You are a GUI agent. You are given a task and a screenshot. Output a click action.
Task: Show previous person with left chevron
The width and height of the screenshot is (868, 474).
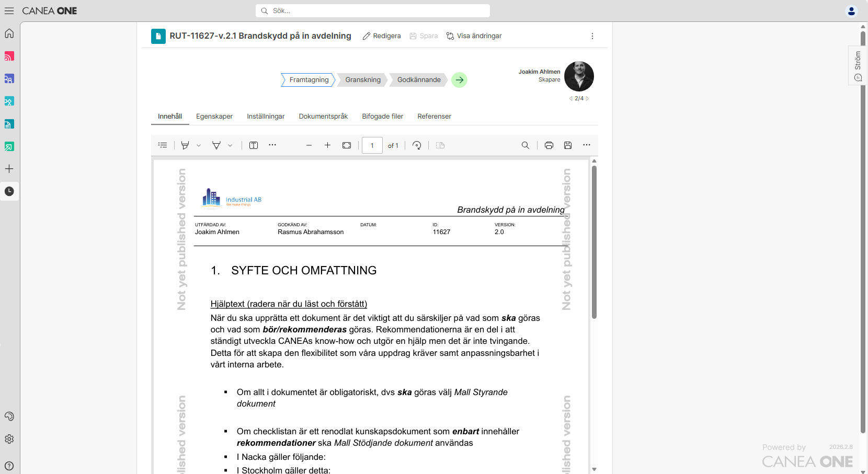click(570, 98)
